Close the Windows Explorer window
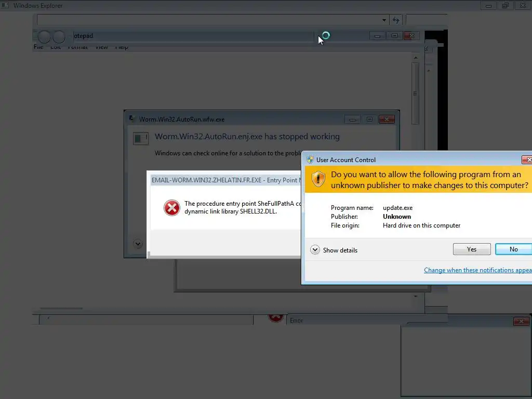The width and height of the screenshot is (532, 399). pos(523,5)
